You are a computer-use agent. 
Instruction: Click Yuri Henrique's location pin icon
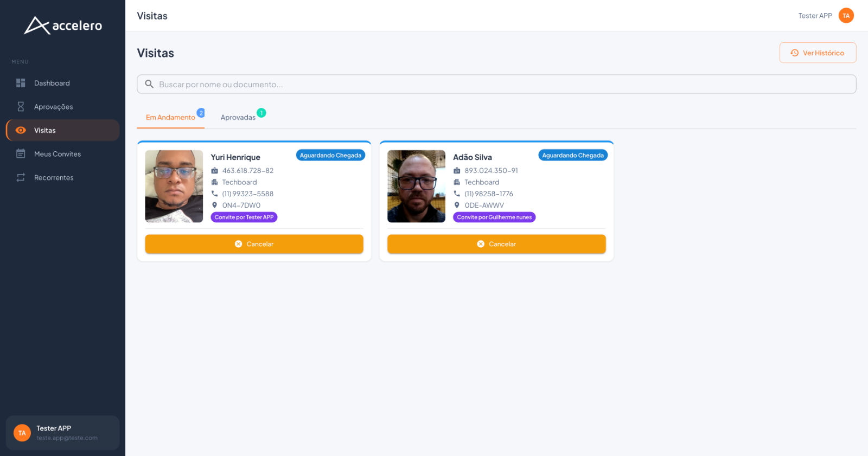click(214, 205)
